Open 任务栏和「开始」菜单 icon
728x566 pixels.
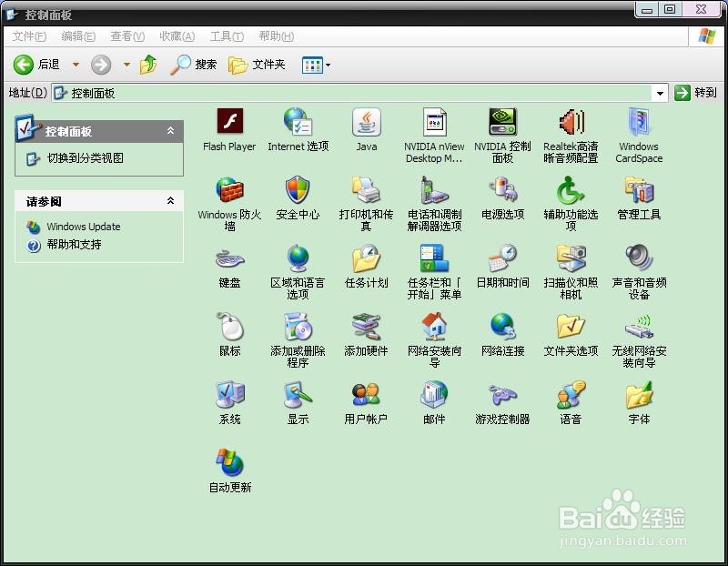tap(435, 258)
